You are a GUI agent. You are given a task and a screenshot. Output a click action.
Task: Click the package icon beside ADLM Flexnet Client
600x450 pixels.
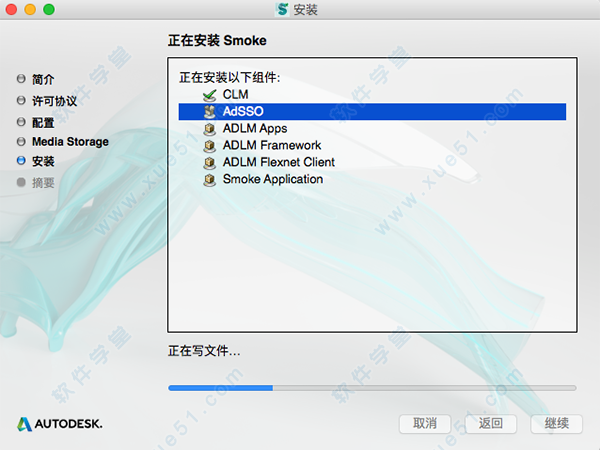(209, 162)
